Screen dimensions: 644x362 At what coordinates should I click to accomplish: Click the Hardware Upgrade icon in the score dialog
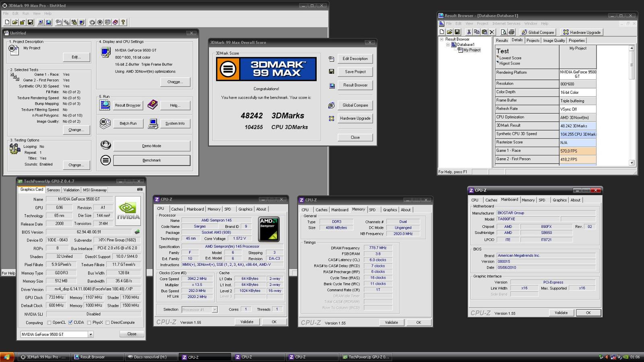(x=331, y=118)
